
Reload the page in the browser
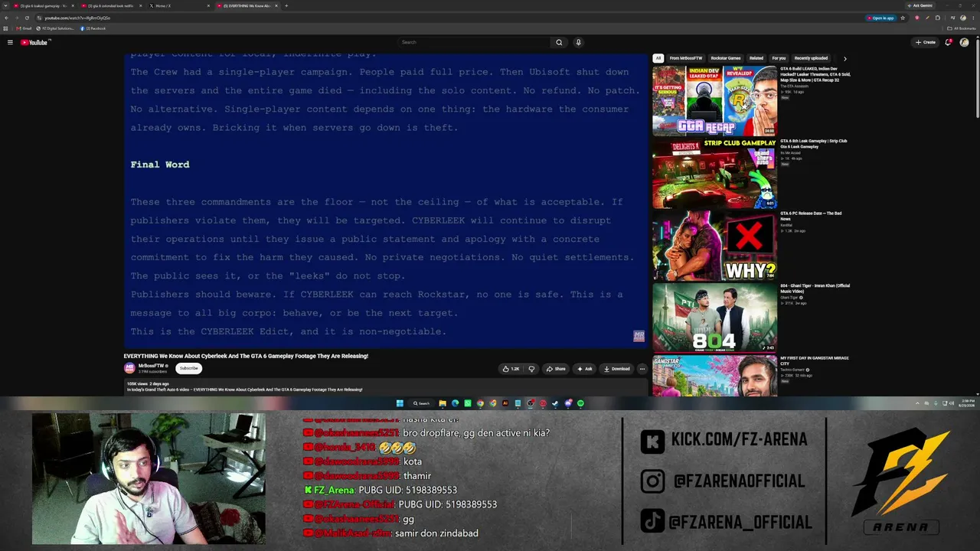[x=27, y=18]
